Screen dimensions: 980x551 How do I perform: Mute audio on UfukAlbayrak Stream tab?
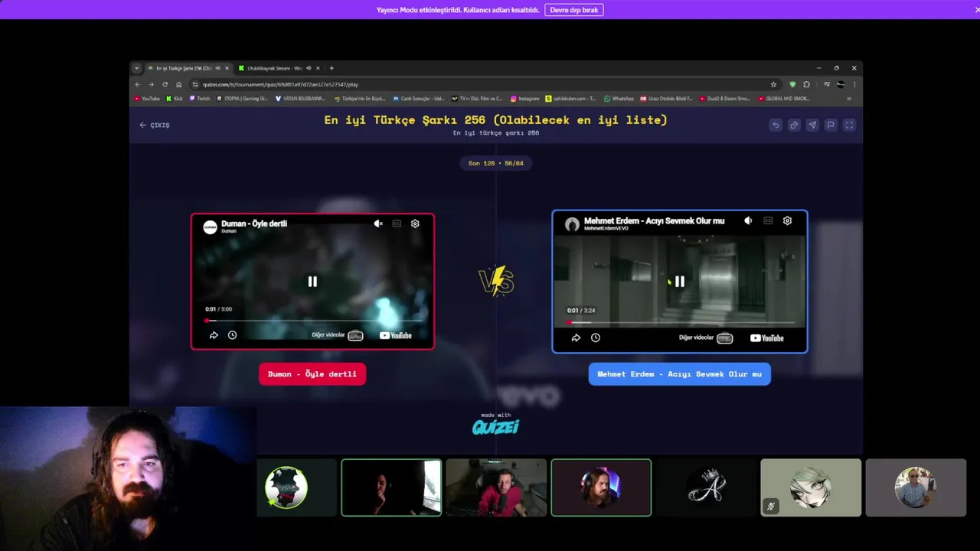pos(309,68)
